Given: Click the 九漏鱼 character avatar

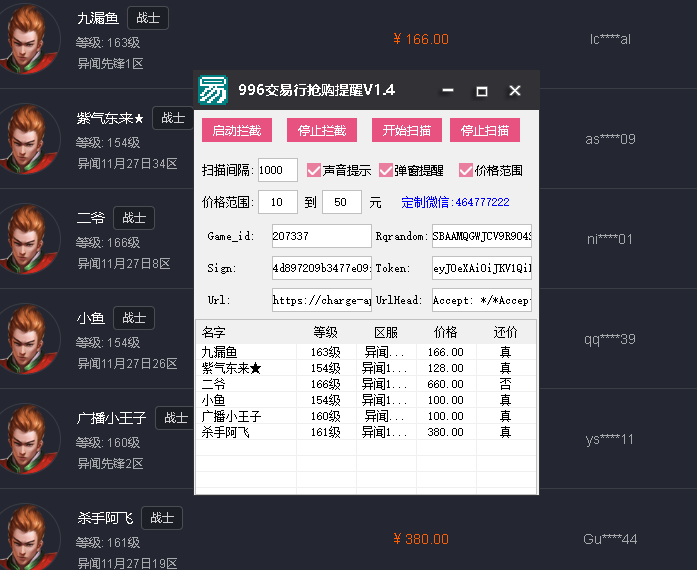Looking at the screenshot, I should pos(30,39).
